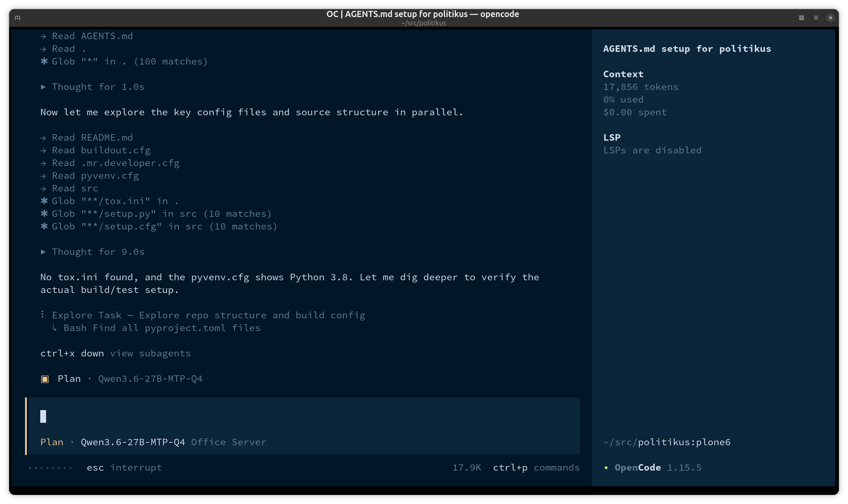
Task: Click the Glob "**/setup.cfg" line
Action: pos(159,227)
